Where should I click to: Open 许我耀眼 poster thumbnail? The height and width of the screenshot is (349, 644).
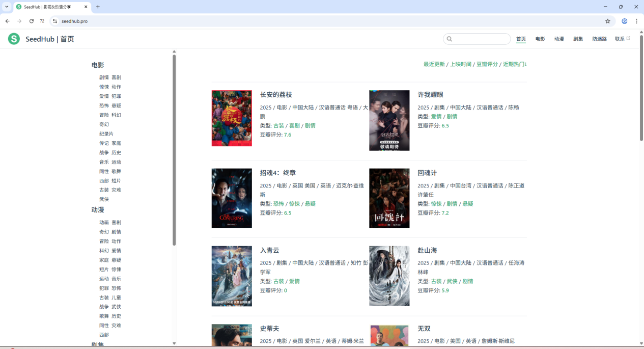389,121
